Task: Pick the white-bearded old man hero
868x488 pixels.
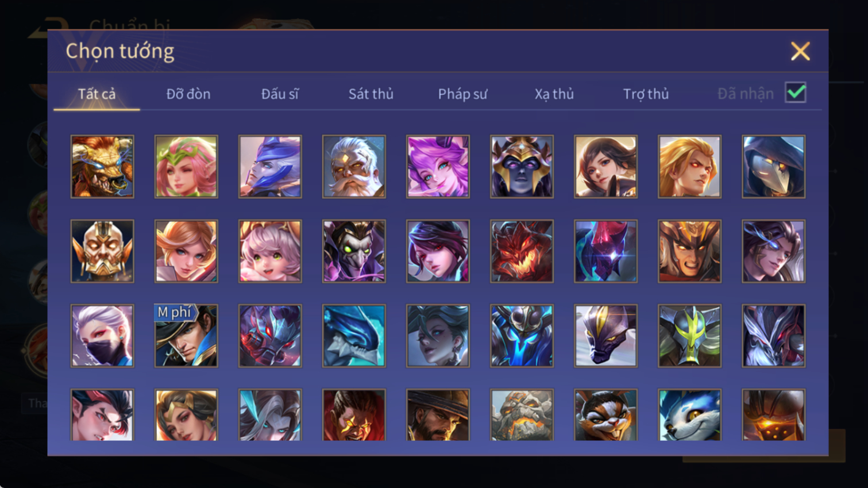Action: point(354,167)
